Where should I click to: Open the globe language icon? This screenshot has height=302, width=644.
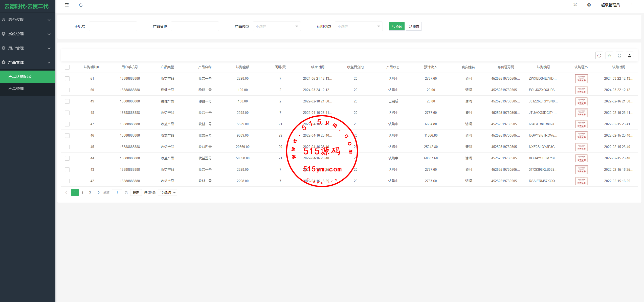589,5
